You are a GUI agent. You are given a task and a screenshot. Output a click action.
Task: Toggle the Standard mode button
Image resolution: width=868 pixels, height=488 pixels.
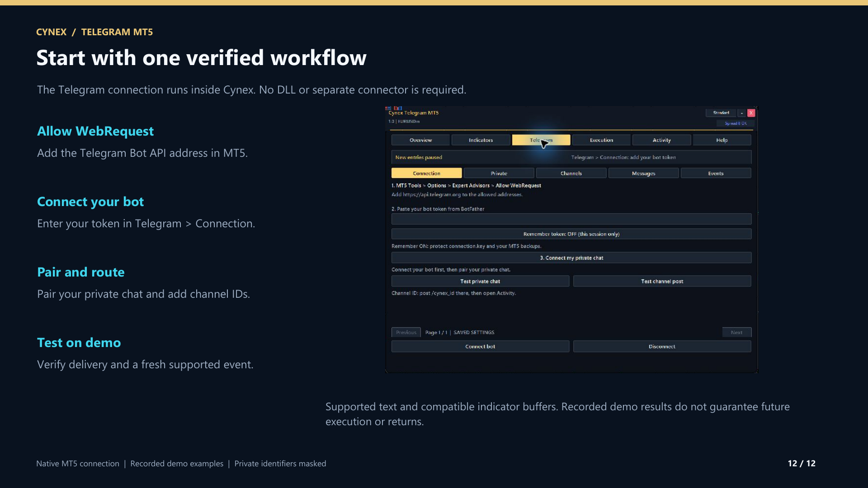(721, 113)
